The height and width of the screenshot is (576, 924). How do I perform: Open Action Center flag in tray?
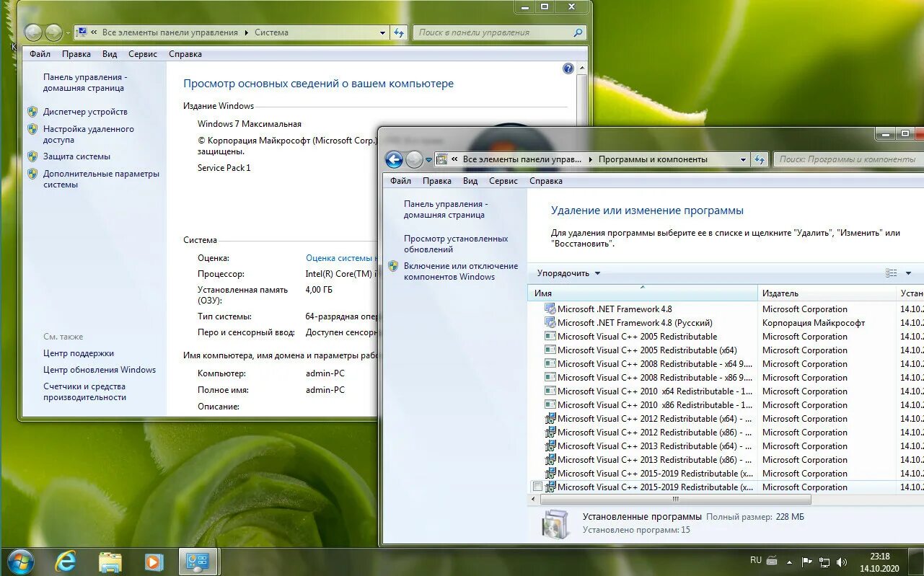click(x=807, y=562)
